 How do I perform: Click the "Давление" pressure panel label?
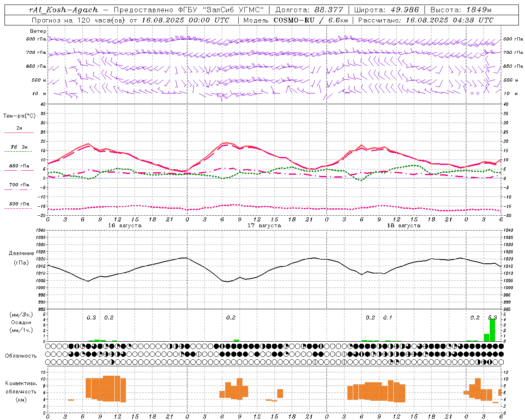21,253
